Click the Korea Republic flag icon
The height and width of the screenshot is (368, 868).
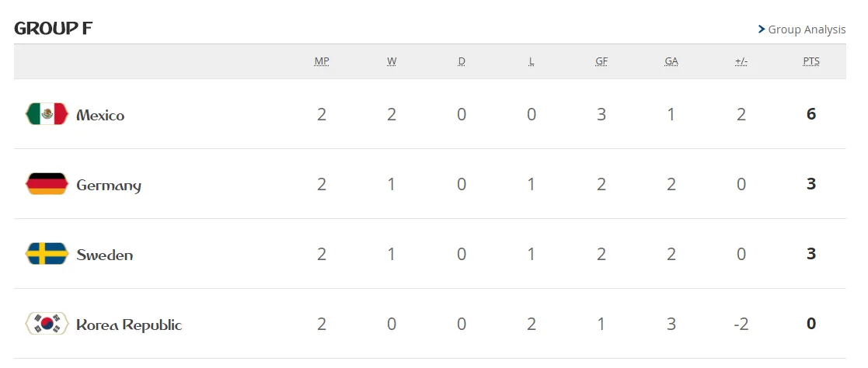point(47,323)
